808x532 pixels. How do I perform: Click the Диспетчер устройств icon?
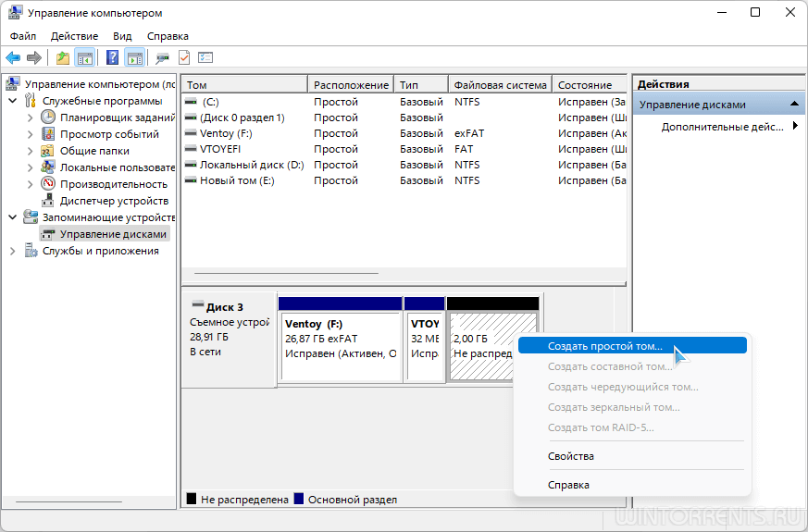pos(48,201)
